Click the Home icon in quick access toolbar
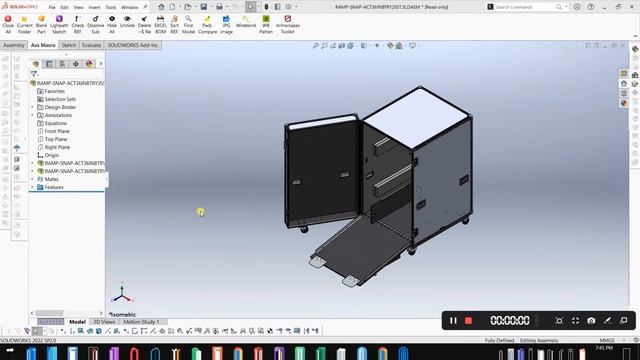Screen dimensions: 640x360 point(161,7)
